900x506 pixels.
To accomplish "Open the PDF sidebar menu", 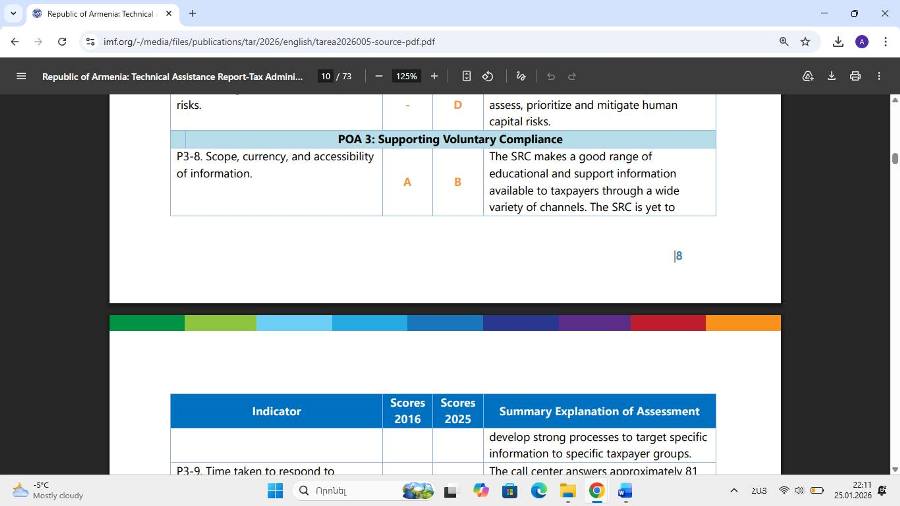I will [x=21, y=76].
